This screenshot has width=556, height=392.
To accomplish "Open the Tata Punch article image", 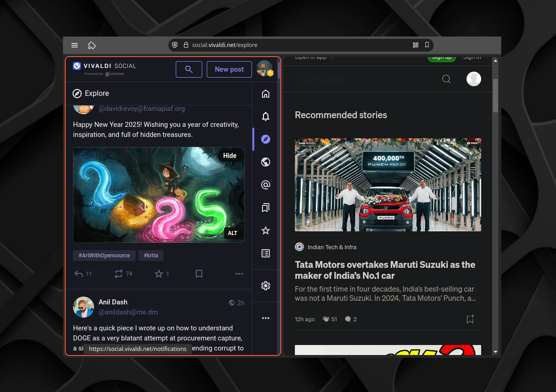I will click(388, 185).
